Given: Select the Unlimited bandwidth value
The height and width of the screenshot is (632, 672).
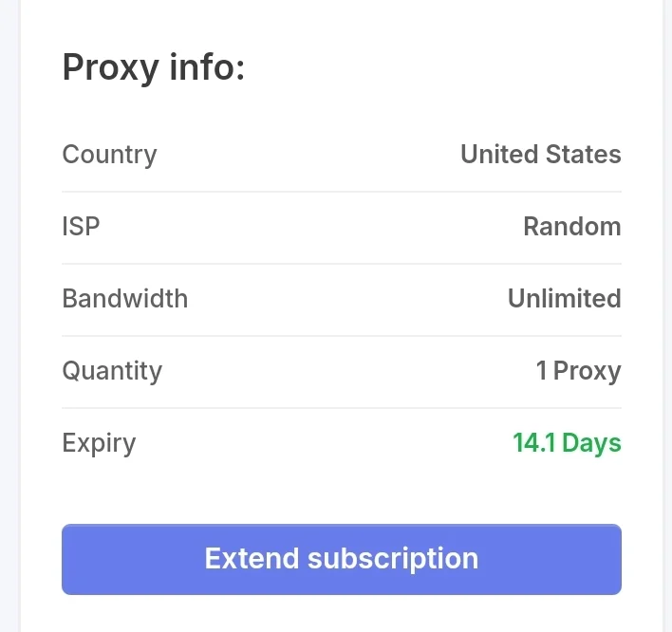Looking at the screenshot, I should [565, 298].
